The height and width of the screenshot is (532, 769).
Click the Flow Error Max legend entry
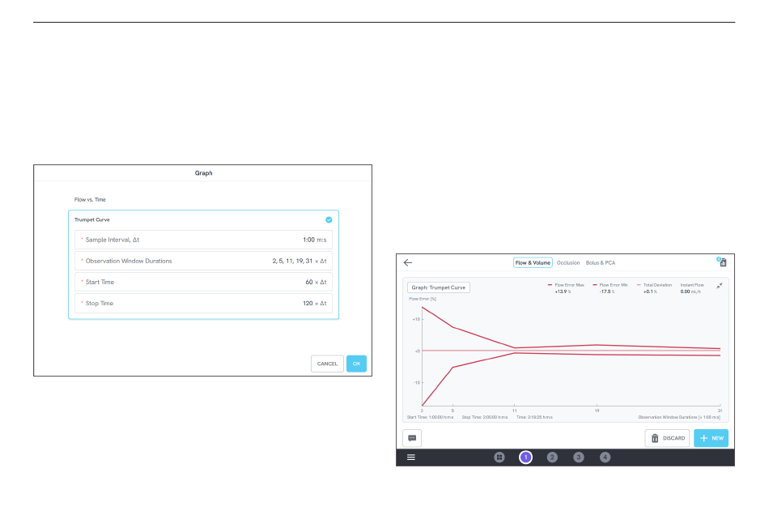coord(566,288)
